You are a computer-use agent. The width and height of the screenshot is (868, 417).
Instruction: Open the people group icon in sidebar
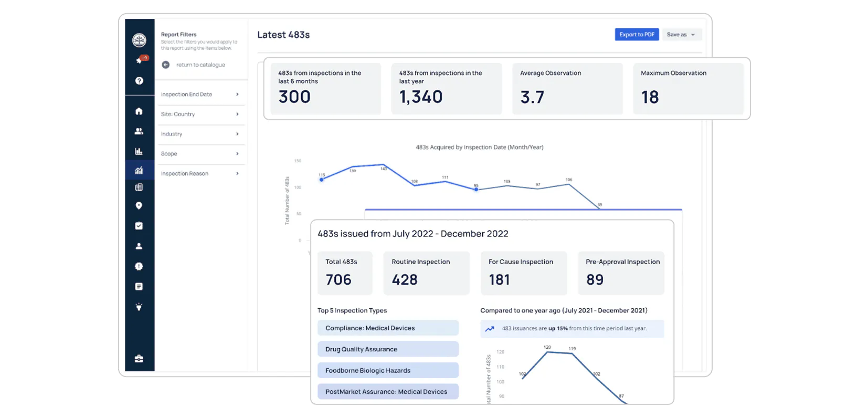(x=139, y=131)
